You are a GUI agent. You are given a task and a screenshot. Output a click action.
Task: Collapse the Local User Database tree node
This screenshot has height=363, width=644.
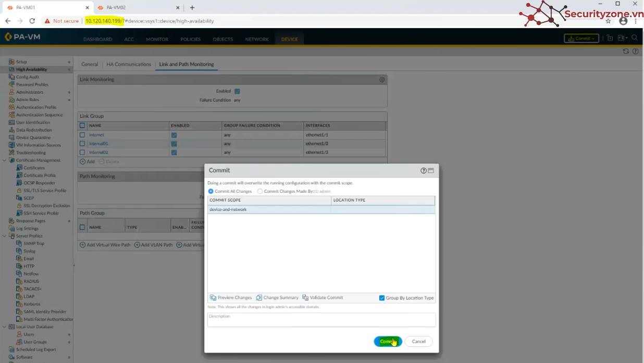pos(5,327)
